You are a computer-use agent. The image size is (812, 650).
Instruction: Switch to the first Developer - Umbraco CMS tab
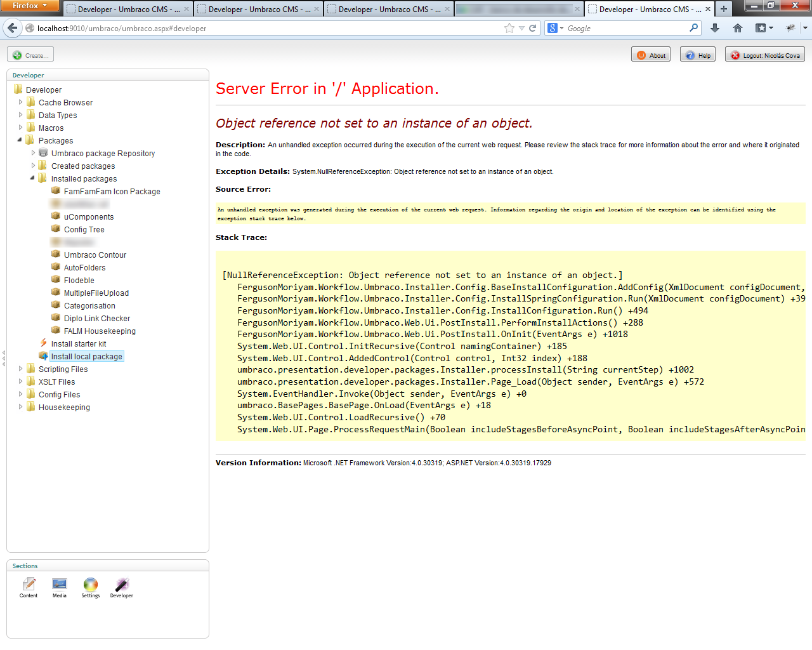(x=127, y=9)
